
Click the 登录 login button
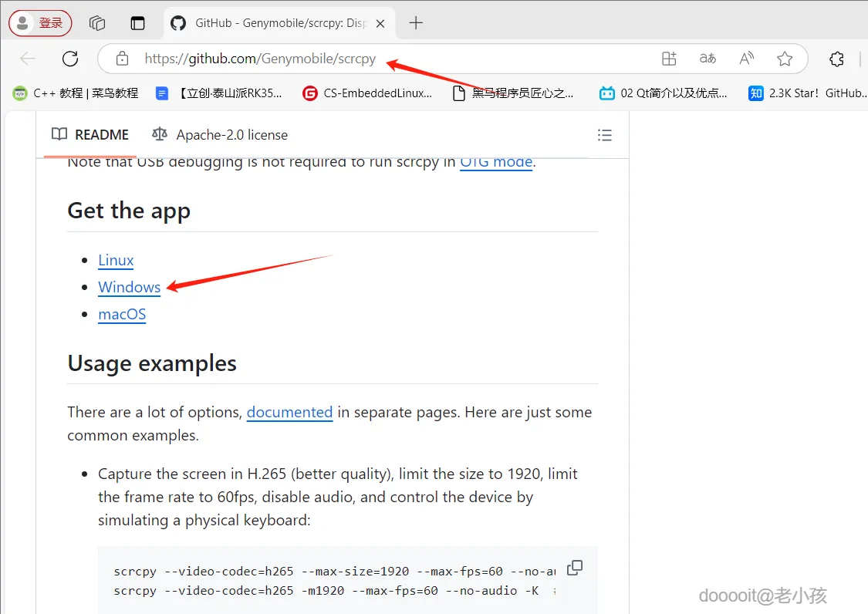coord(40,23)
